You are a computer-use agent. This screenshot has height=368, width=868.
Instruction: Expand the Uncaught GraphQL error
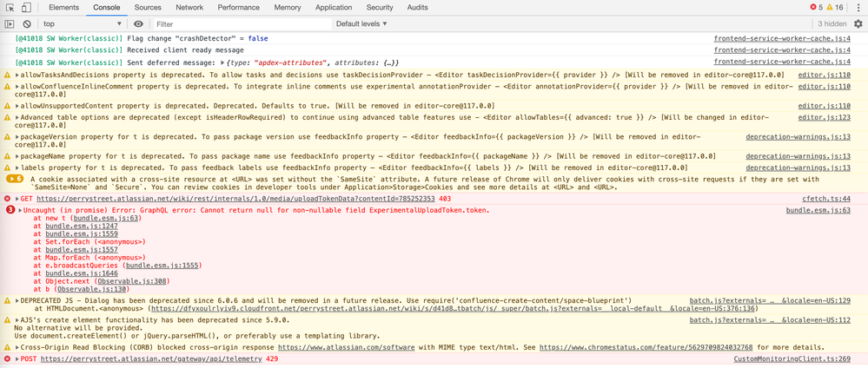20,210
